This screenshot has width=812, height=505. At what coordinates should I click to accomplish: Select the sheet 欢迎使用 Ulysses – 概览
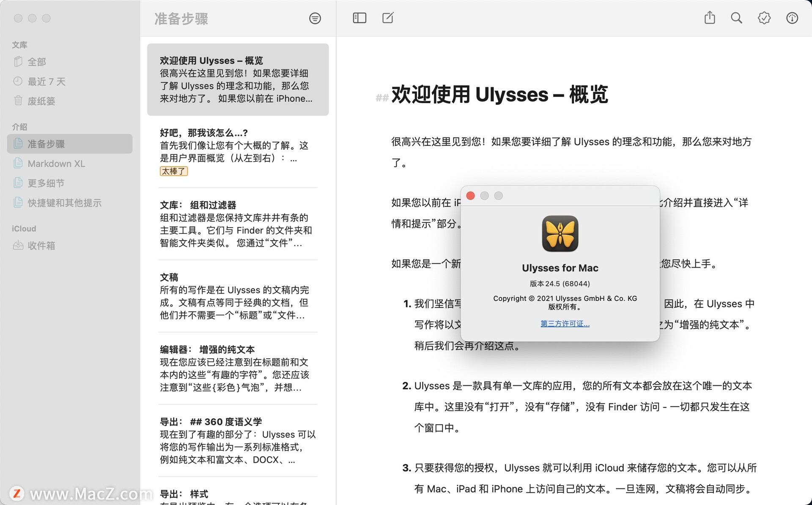click(x=238, y=80)
